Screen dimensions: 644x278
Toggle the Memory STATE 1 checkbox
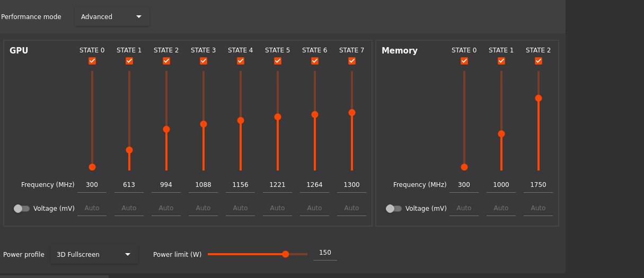pos(501,61)
